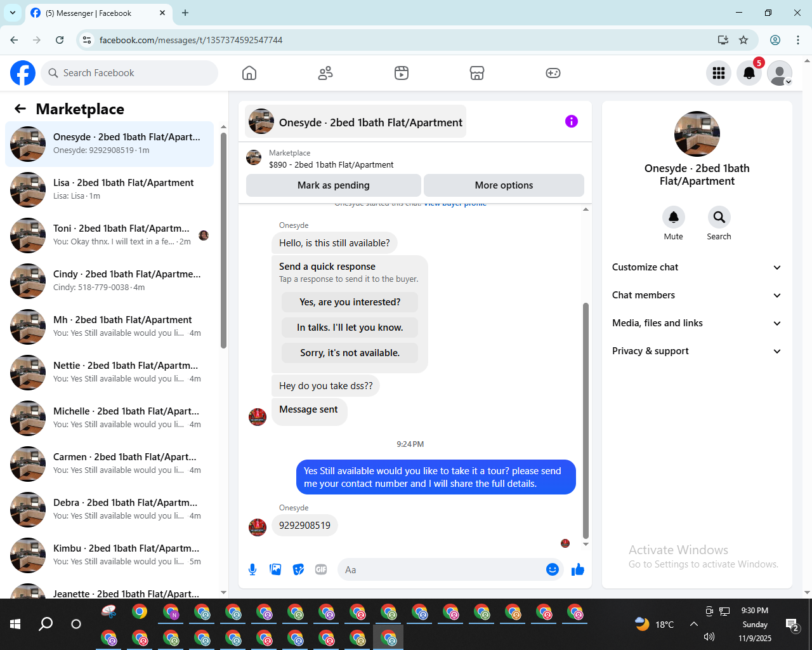
Task: Click the Mark as pending button
Action: (334, 185)
